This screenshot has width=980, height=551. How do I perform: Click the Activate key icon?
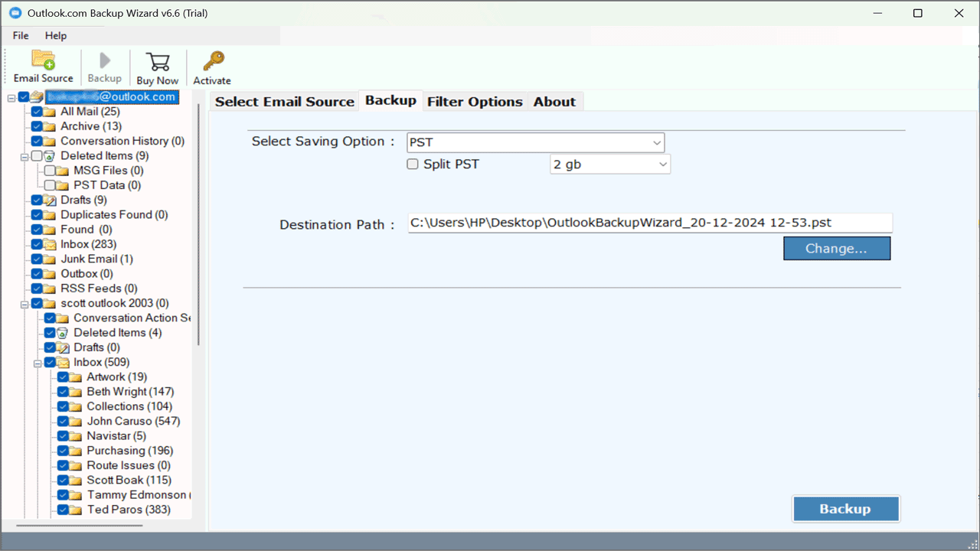tap(213, 61)
